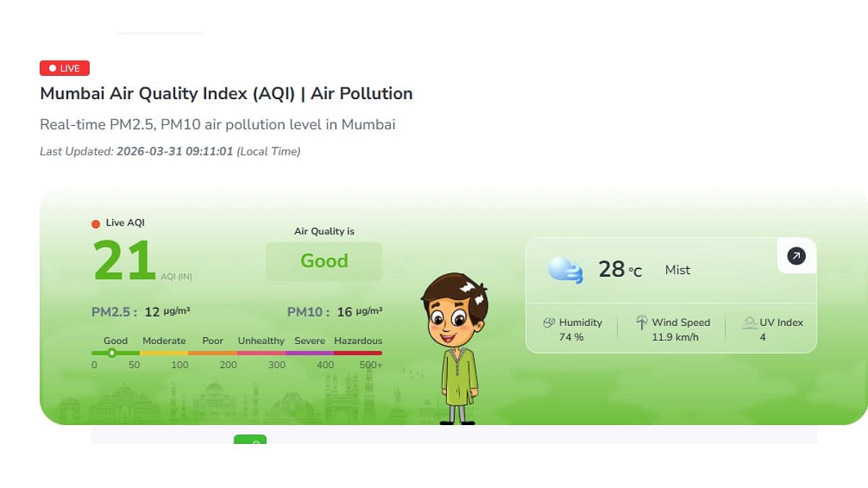The height and width of the screenshot is (488, 868).
Task: Click the partially visible green button below card
Action: [x=250, y=440]
